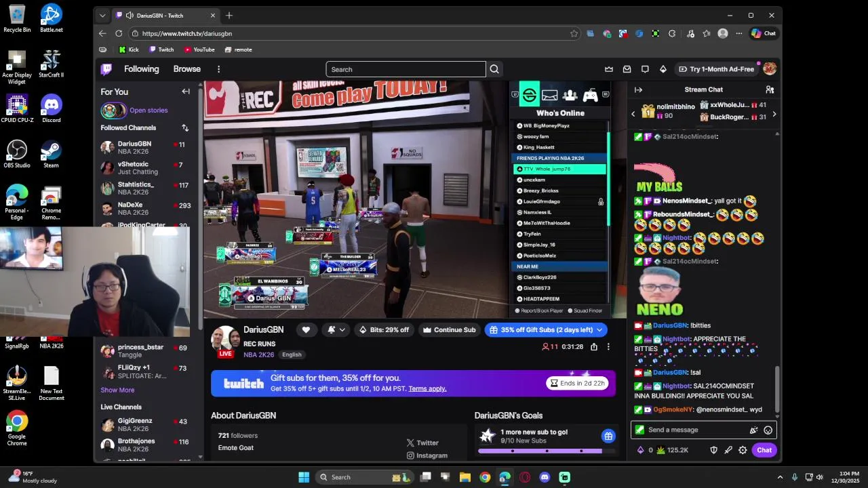
Task: Open the notification bell dropdown
Action: [336, 330]
